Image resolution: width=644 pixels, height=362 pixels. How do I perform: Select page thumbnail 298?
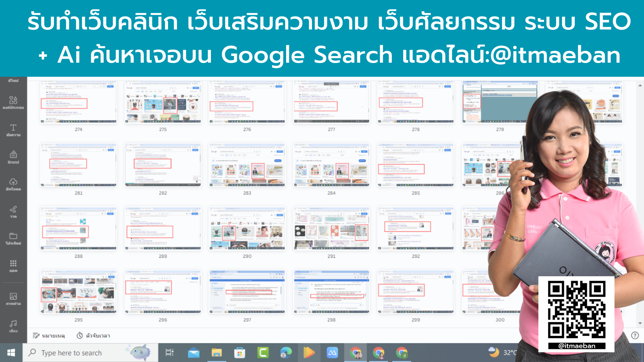(x=331, y=292)
